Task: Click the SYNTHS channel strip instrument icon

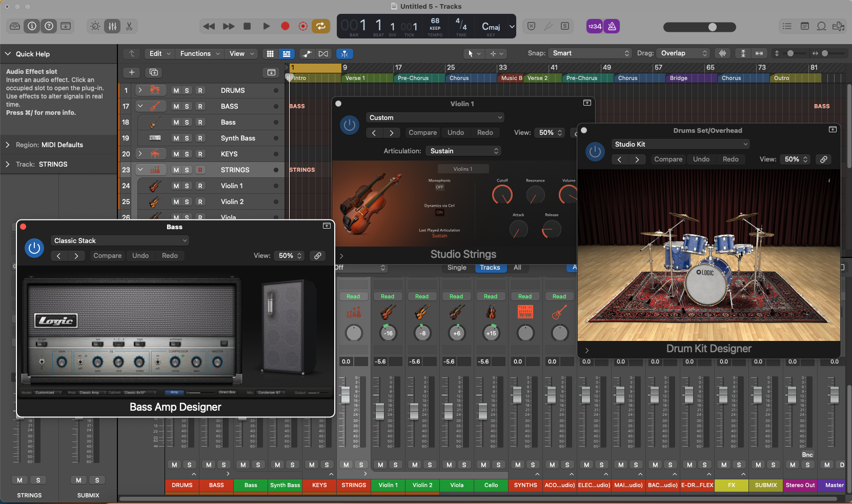Action: point(525,312)
